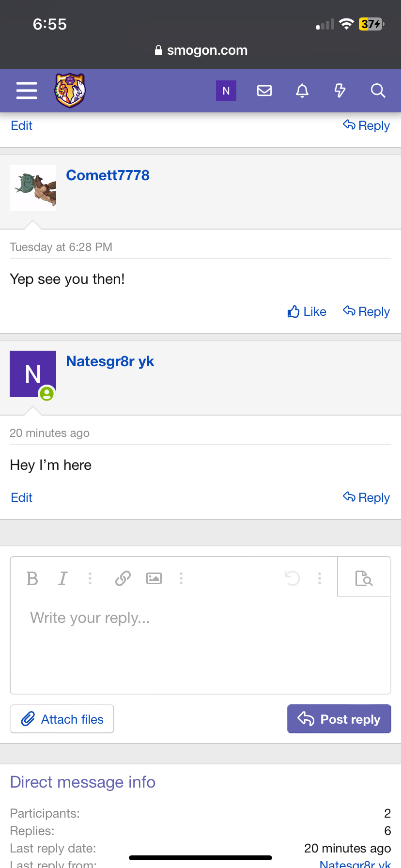The height and width of the screenshot is (868, 401).
Task: Toggle italic formatting in editor
Action: tap(62, 578)
